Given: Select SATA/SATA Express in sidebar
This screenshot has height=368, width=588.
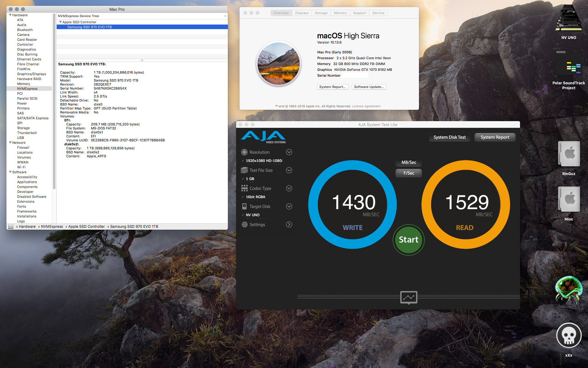Looking at the screenshot, I should point(33,118).
